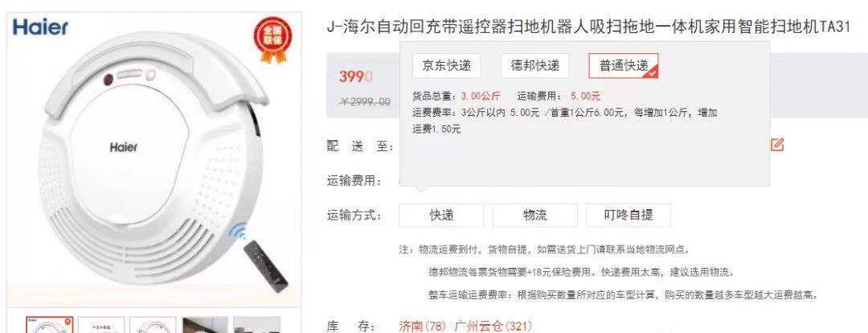This screenshot has width=868, height=333.
Task: Select the first highlighted product thumbnail
Action: 50,325
